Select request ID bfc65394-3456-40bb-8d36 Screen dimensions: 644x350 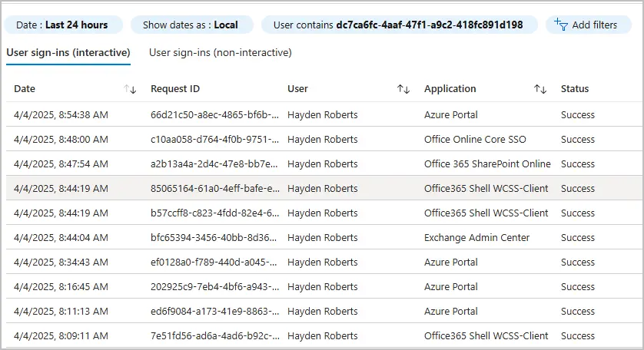pos(214,238)
